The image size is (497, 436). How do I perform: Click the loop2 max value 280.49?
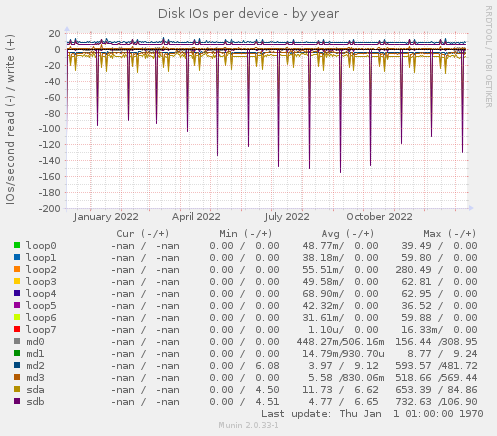pyautogui.click(x=413, y=270)
